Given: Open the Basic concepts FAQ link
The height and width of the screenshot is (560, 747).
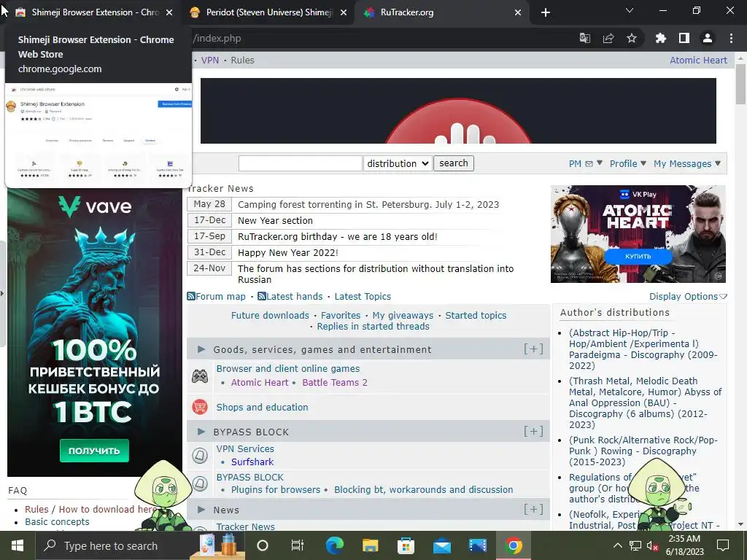Looking at the screenshot, I should click(57, 522).
